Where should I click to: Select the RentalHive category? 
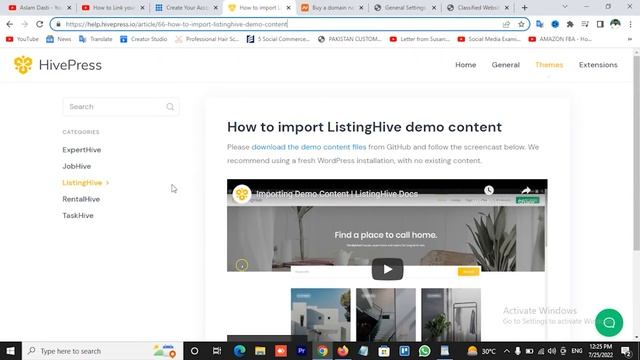point(81,199)
